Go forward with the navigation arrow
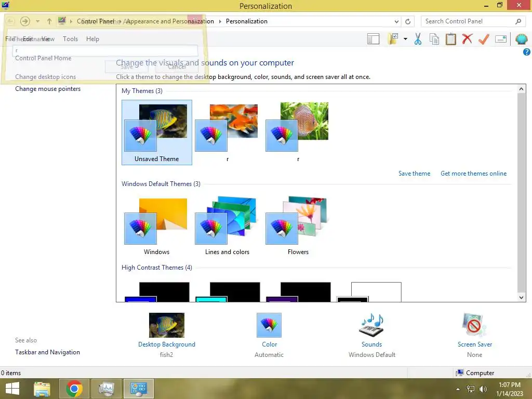This screenshot has width=532, height=399. pyautogui.click(x=25, y=21)
